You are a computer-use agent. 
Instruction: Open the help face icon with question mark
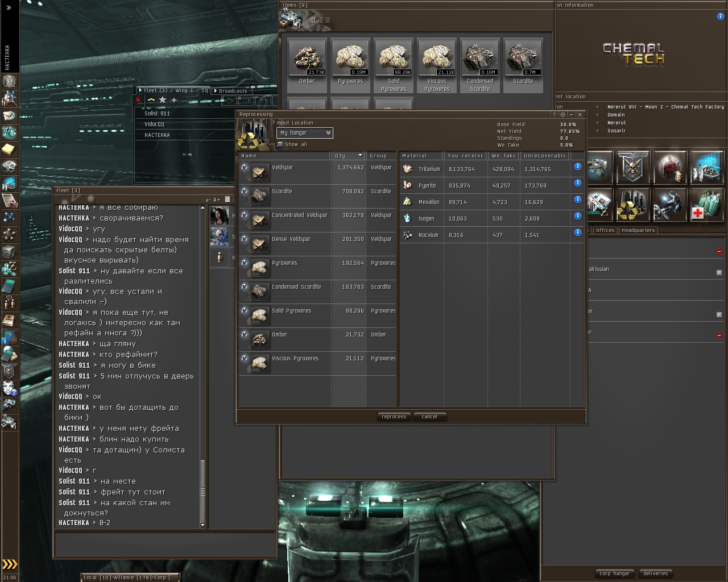coord(9,388)
